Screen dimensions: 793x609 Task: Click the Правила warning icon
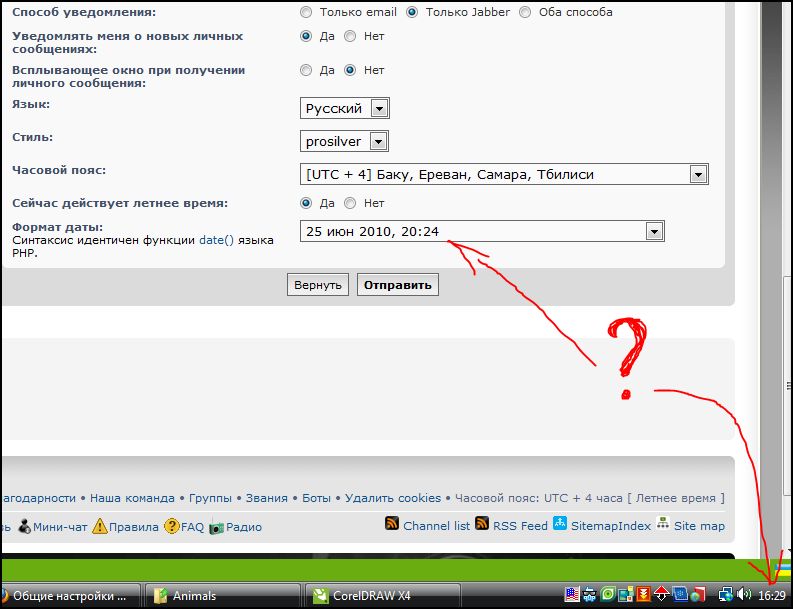pyautogui.click(x=100, y=526)
